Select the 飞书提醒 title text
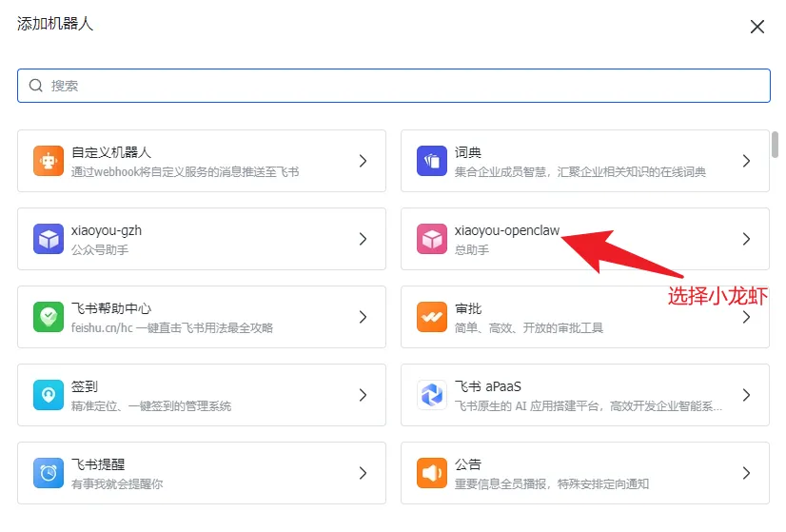The width and height of the screenshot is (786, 532). (98, 464)
